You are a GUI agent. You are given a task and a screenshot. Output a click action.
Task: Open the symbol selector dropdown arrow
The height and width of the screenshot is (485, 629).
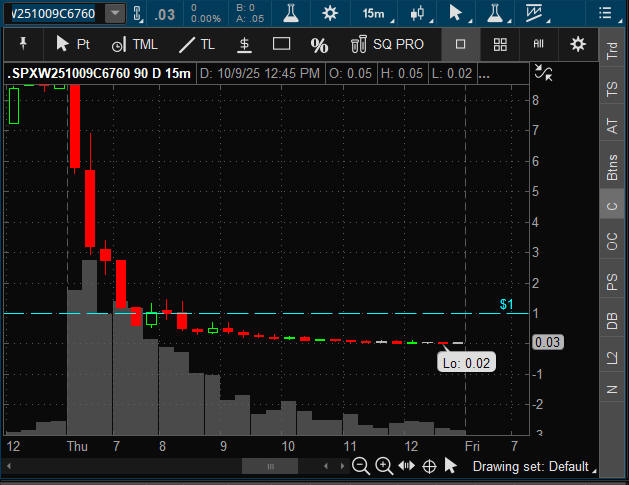116,13
